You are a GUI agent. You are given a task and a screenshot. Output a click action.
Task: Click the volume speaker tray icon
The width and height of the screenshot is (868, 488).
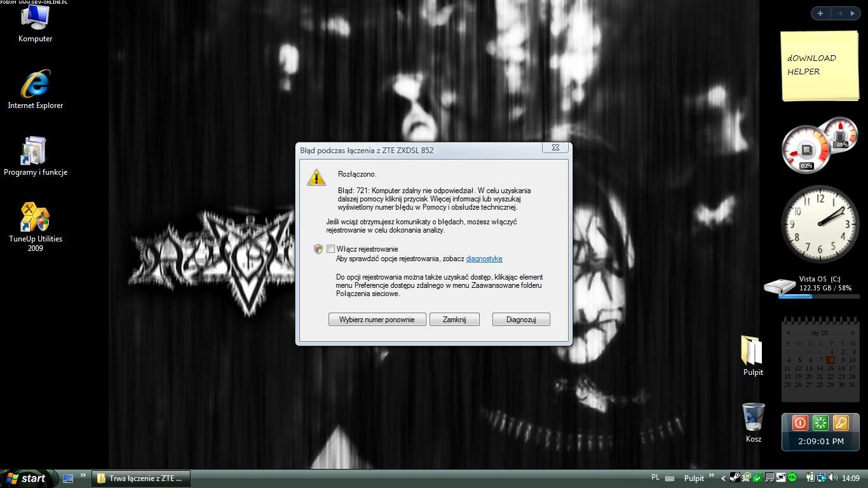pos(832,478)
